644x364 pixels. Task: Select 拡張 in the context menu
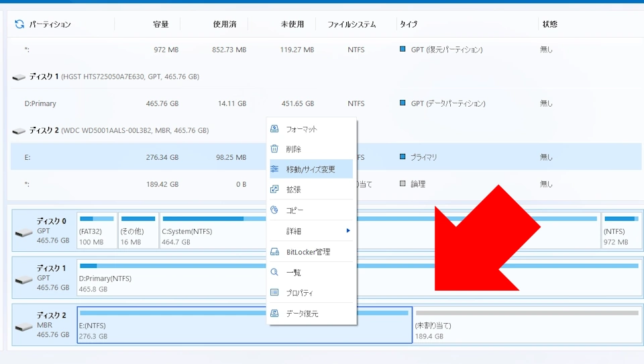click(x=311, y=189)
